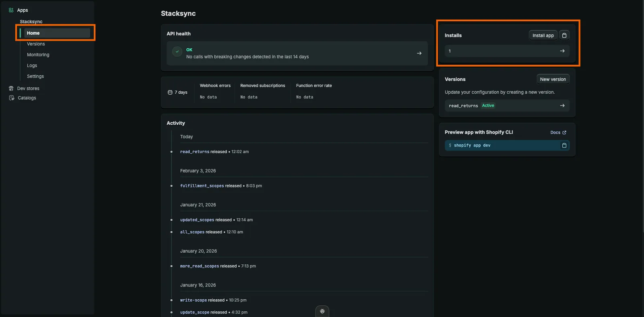
Task: Click the Install app button
Action: (543, 35)
